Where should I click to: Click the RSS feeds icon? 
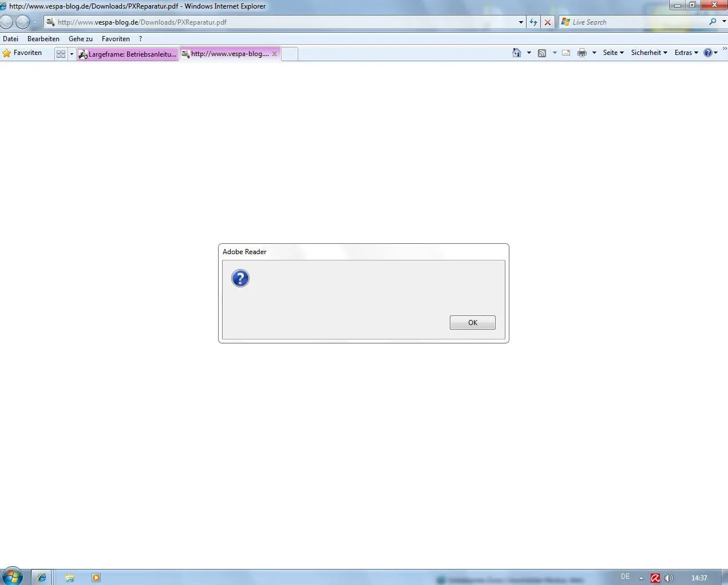click(541, 53)
